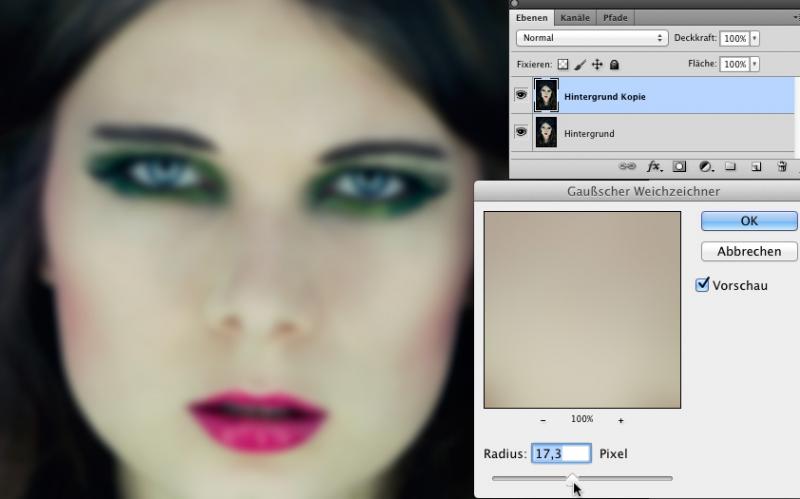Image resolution: width=800 pixels, height=499 pixels.
Task: Create a new adjustment layer icon
Action: (705, 167)
